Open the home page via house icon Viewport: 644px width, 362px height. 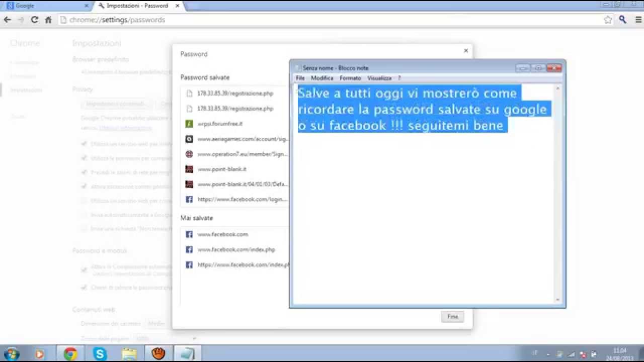[48, 20]
